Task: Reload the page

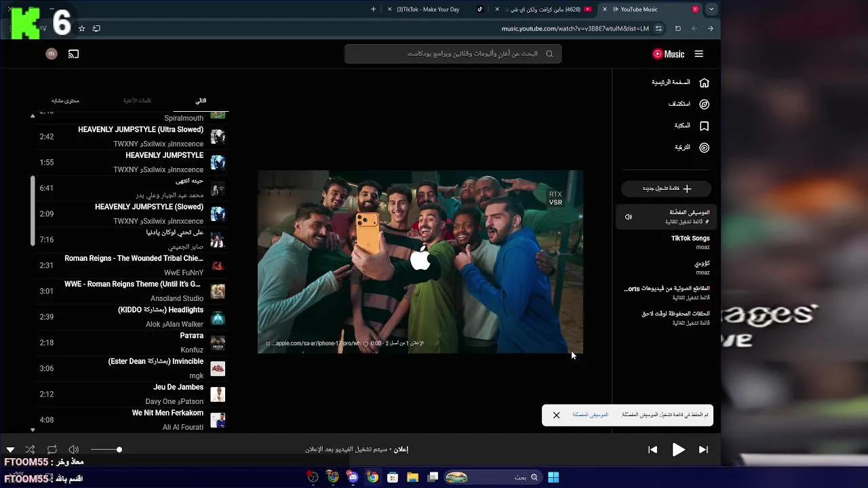Action: (677, 28)
